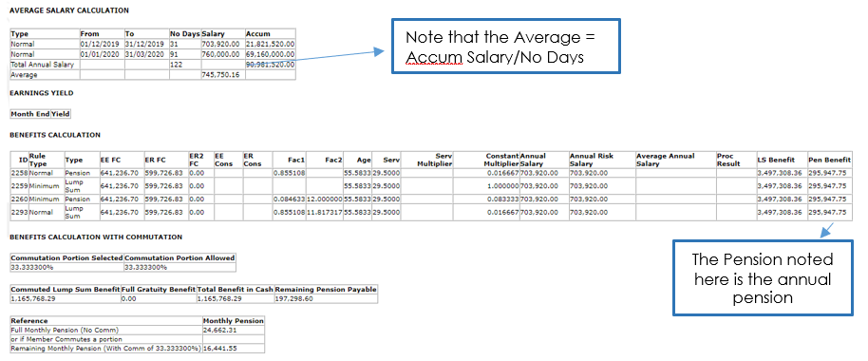
Task: Select the 'BENEFITS CALCULATION WITH COMMUTATION' heading
Action: 96,237
